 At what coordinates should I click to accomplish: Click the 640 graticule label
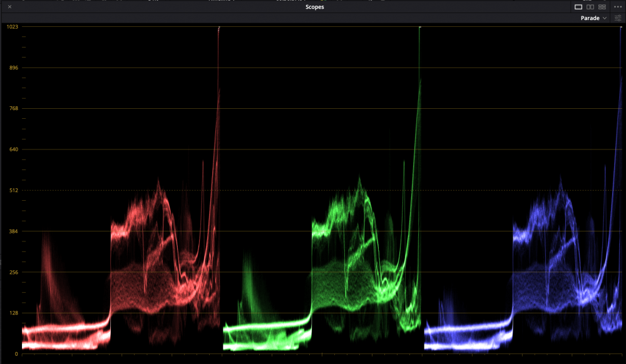tap(13, 149)
